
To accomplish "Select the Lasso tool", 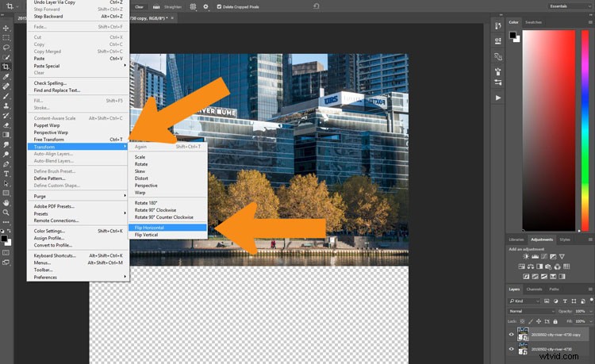I will tap(6, 48).
